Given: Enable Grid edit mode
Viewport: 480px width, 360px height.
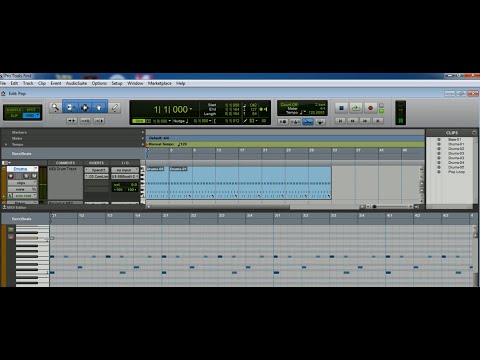Looking at the screenshot, I should 31,115.
